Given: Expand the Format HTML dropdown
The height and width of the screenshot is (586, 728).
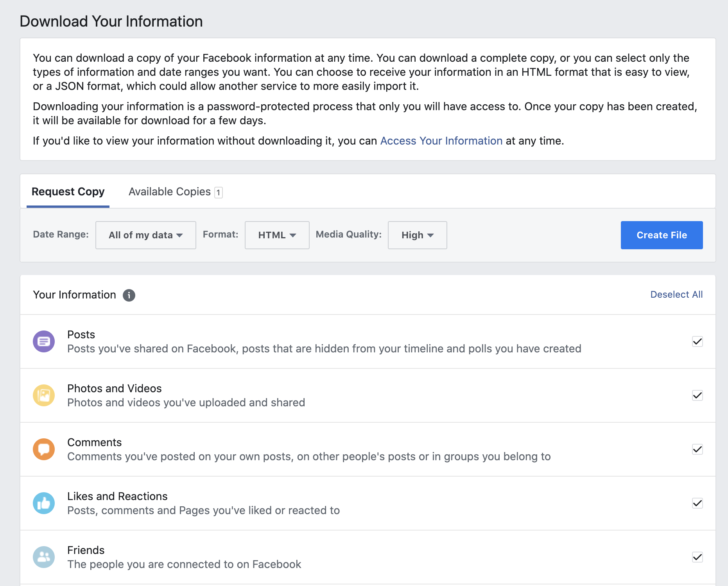Looking at the screenshot, I should pyautogui.click(x=277, y=235).
